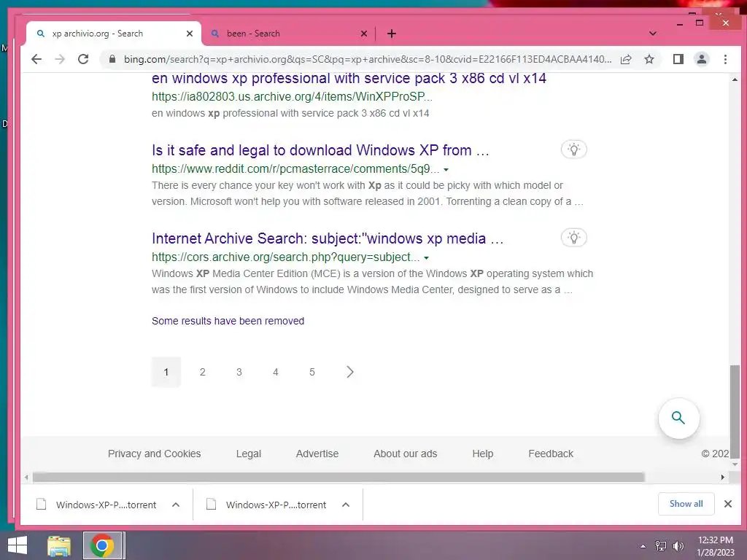Open second Windows-XP-P....torrent download
The height and width of the screenshot is (560, 747).
pos(267,505)
